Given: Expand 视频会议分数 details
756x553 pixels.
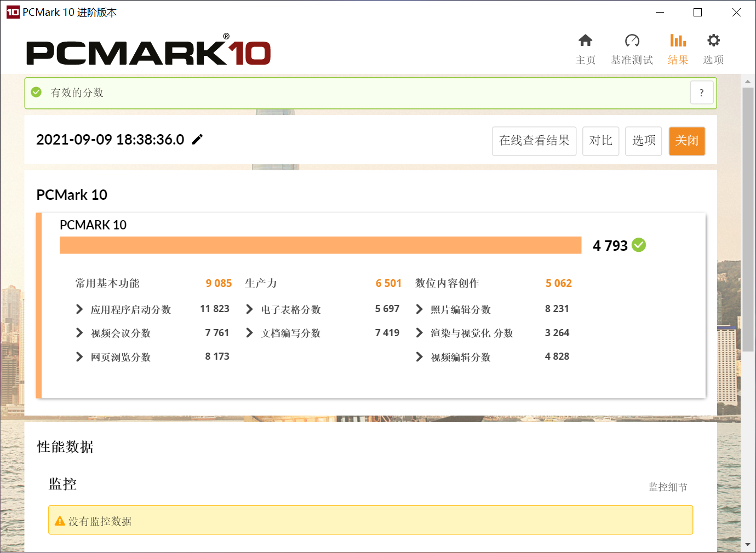Looking at the screenshot, I should pos(79,333).
